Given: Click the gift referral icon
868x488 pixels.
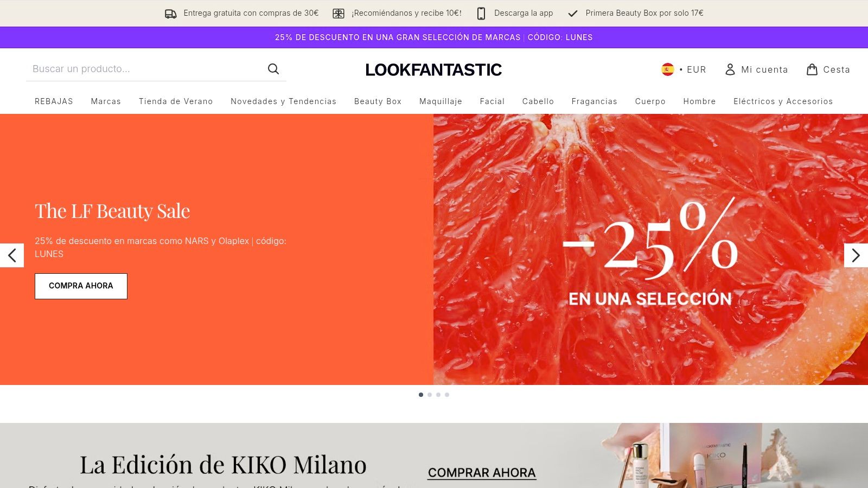Looking at the screenshot, I should coord(339,14).
